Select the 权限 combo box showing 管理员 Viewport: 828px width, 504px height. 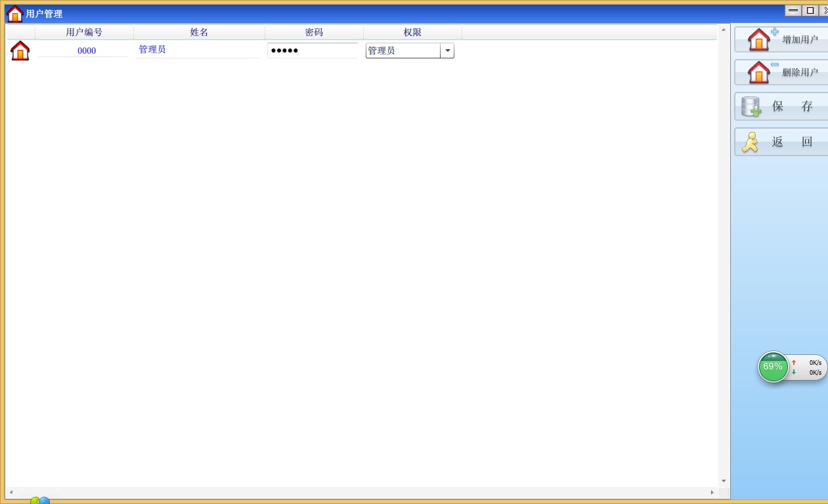coord(403,51)
